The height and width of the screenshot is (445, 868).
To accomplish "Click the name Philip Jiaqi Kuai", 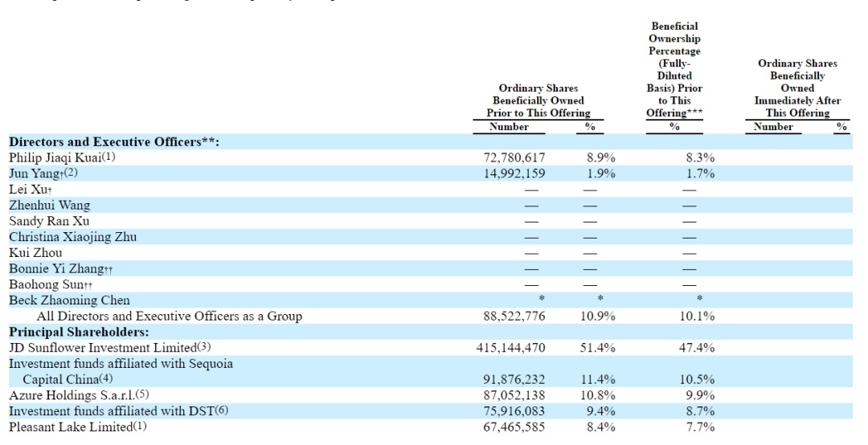I will click(x=55, y=157).
